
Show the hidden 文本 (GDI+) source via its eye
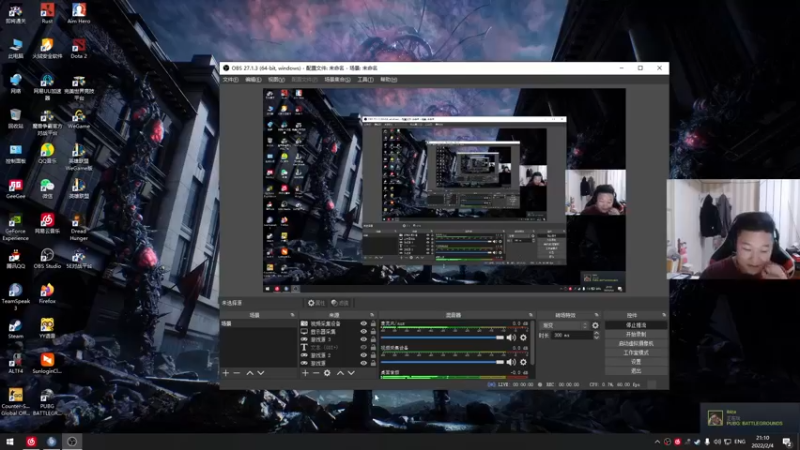tap(363, 347)
